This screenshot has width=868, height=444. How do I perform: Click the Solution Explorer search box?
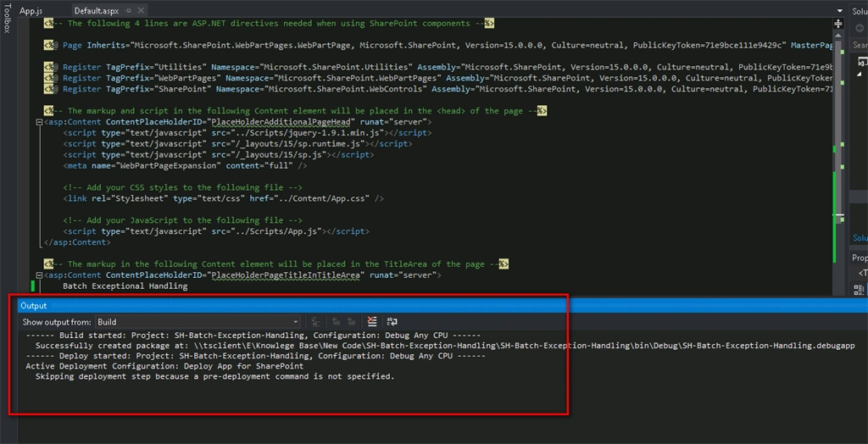pos(860,45)
